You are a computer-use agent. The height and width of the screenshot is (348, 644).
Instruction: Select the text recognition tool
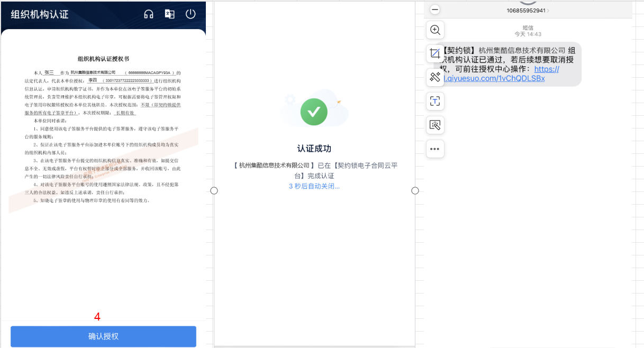(x=435, y=101)
